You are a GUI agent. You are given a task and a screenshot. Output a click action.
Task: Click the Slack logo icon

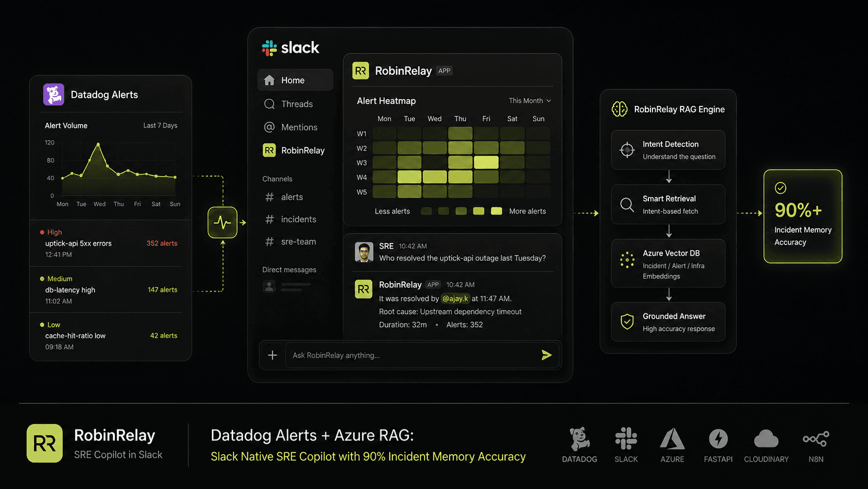tap(269, 48)
